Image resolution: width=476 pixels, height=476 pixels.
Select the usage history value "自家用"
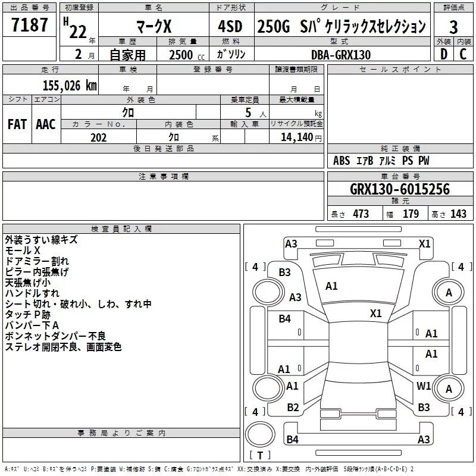[x=127, y=55]
